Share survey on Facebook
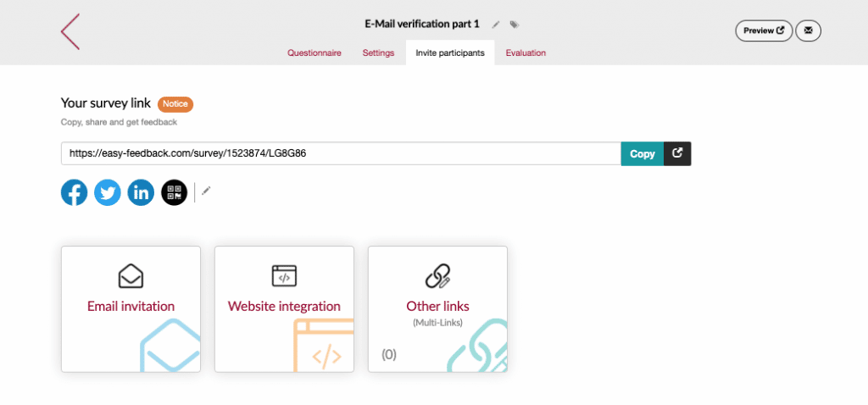Image resolution: width=868 pixels, height=405 pixels. (75, 192)
